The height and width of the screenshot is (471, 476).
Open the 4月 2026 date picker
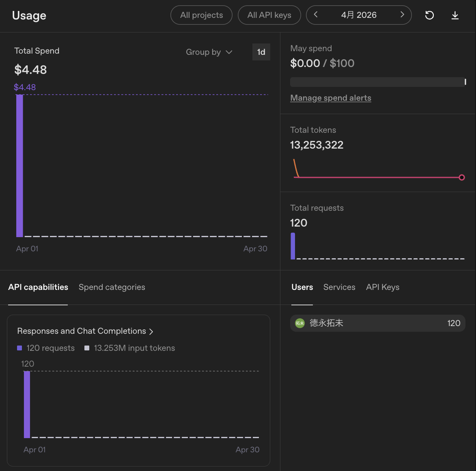(x=359, y=15)
